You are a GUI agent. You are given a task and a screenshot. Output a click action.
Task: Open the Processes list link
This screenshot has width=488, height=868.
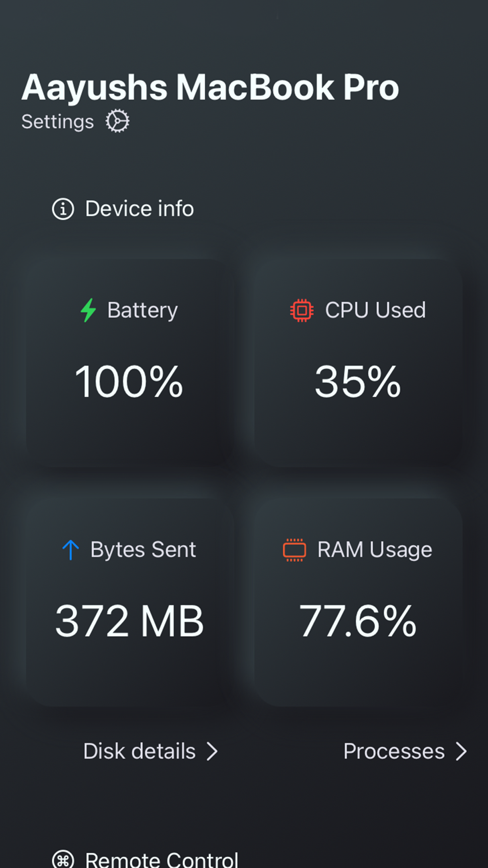405,751
